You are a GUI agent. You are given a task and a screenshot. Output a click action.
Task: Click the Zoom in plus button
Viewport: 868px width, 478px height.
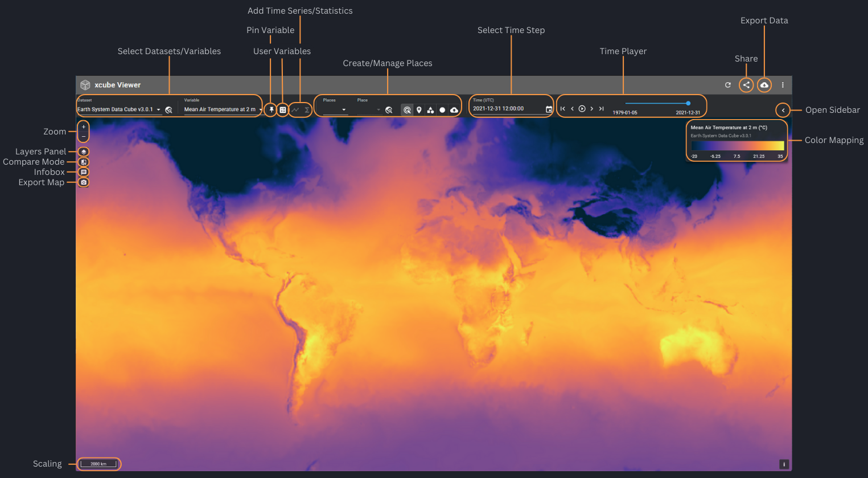pyautogui.click(x=84, y=127)
